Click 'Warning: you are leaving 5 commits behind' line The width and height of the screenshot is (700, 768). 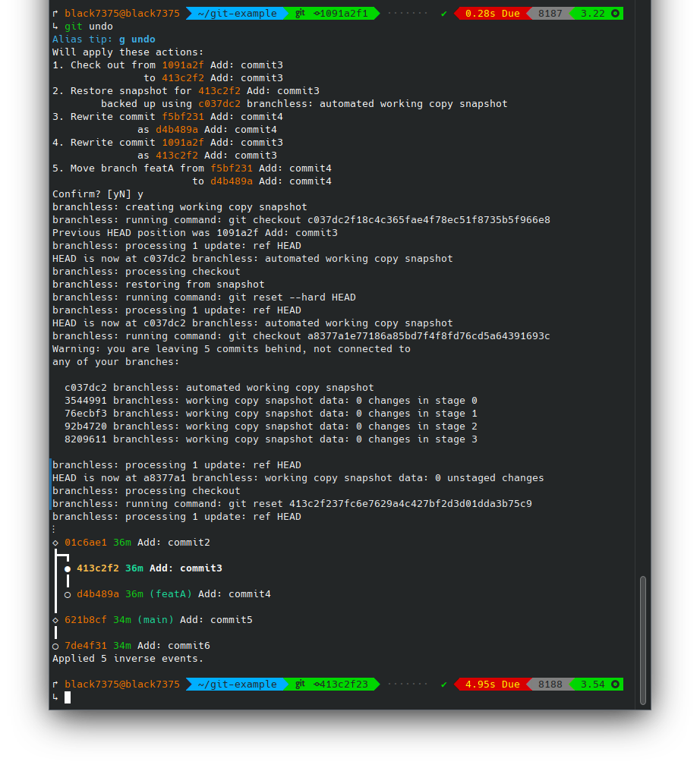pos(232,349)
